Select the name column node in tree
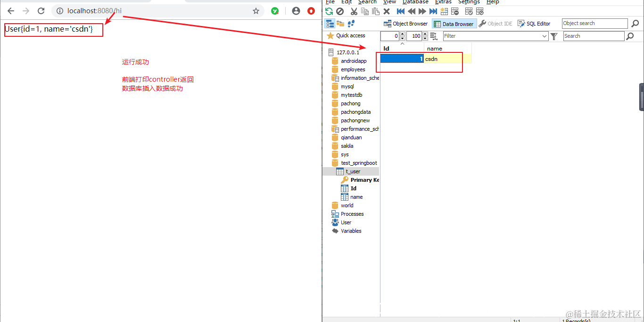 coord(356,197)
